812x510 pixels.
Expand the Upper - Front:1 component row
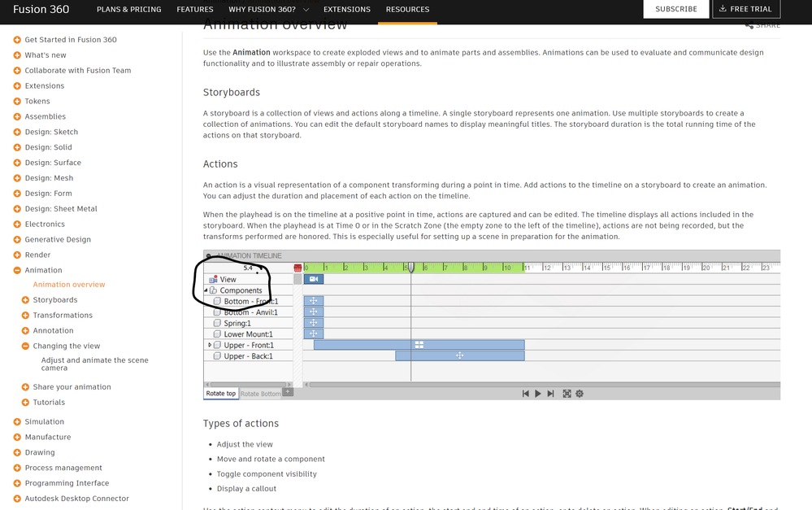click(x=210, y=345)
